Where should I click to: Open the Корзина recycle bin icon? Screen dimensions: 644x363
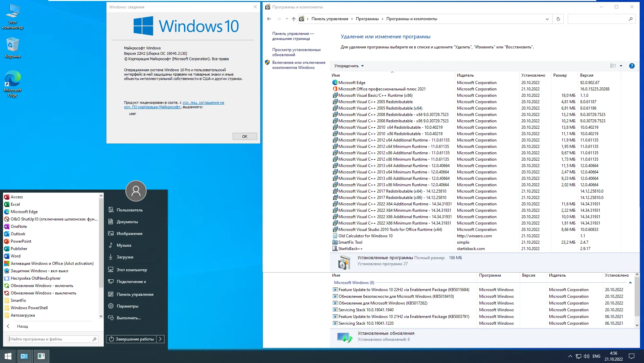(13, 48)
